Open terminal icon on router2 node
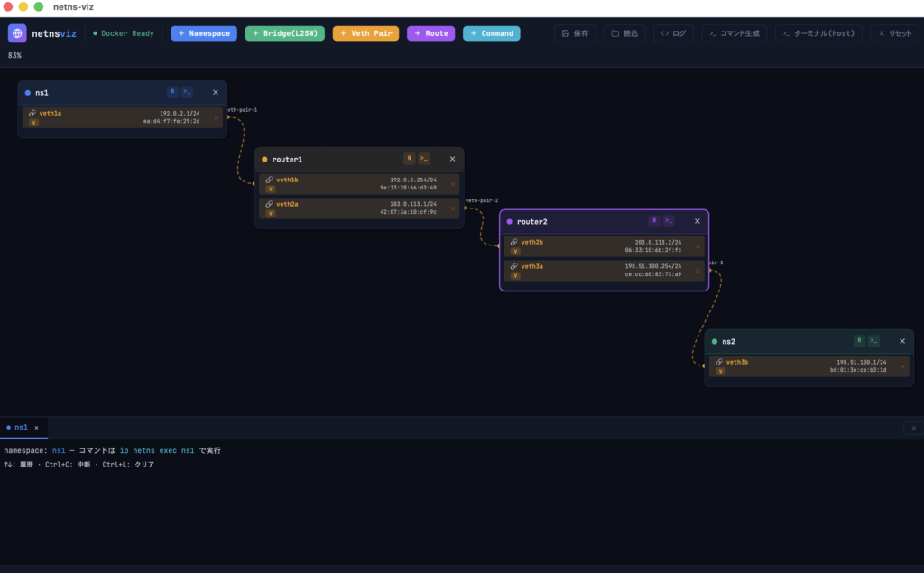The width and height of the screenshot is (924, 573). (669, 221)
